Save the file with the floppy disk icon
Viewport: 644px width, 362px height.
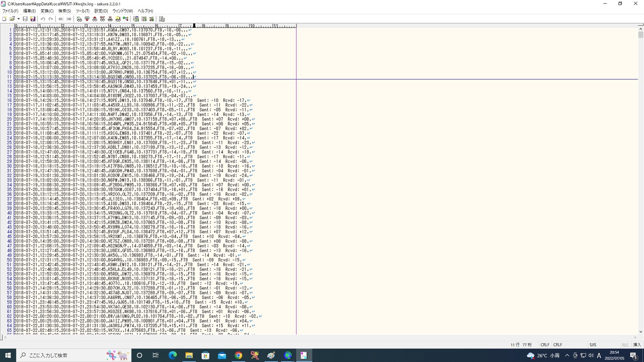pyautogui.click(x=25, y=19)
